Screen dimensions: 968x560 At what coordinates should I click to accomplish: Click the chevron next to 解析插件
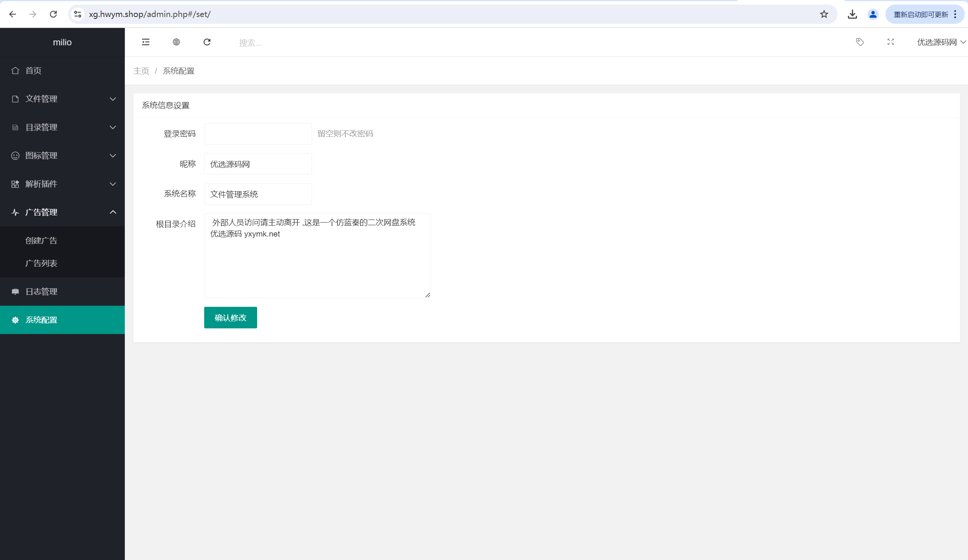point(113,184)
